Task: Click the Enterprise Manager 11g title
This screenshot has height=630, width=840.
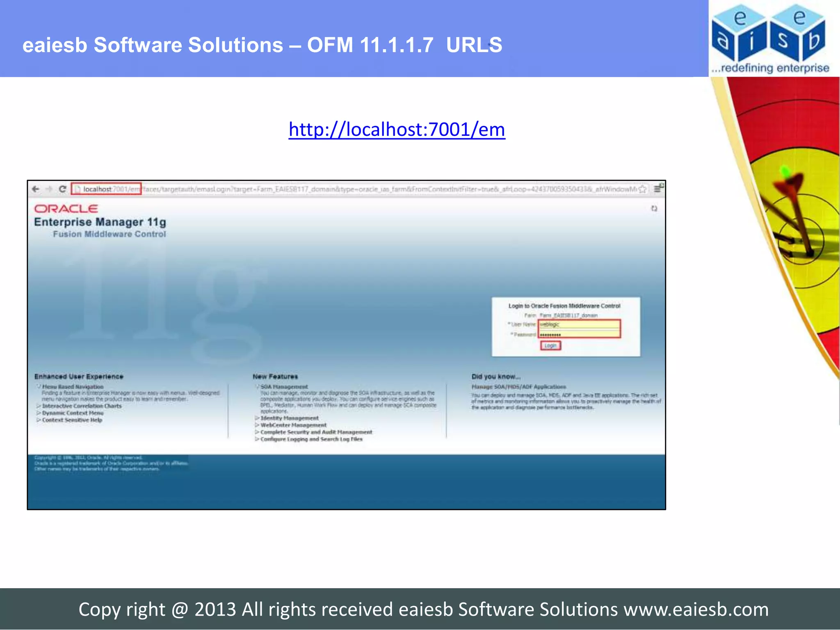Action: 100,222
